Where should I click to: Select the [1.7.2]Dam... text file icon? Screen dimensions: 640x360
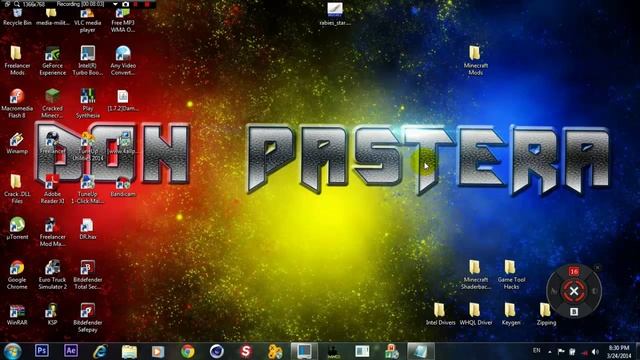pyautogui.click(x=123, y=100)
